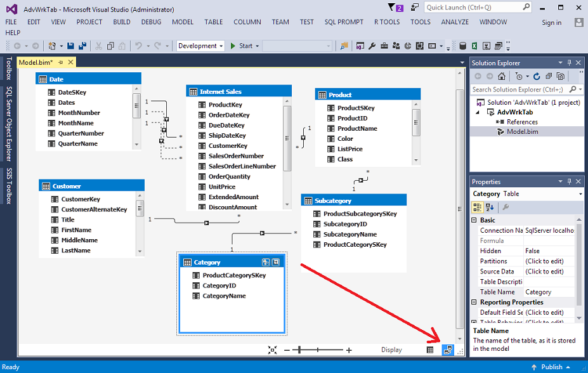Open the MODEL menu
Viewport: 588px width, 373px height.
click(183, 22)
